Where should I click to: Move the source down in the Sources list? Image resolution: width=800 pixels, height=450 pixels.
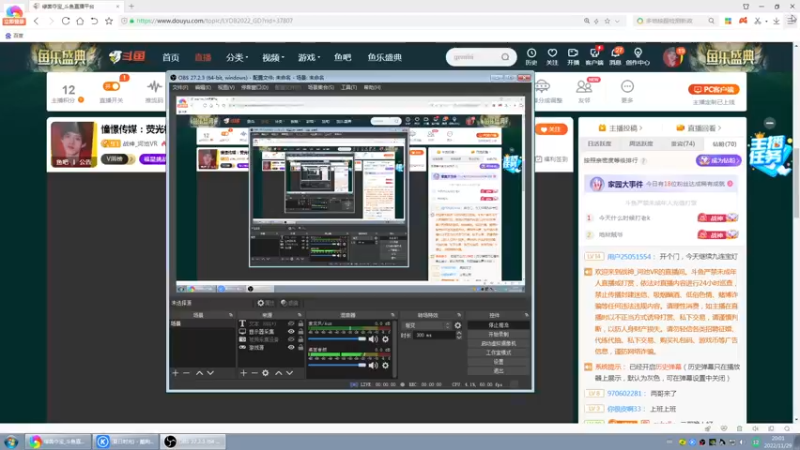[x=290, y=373]
